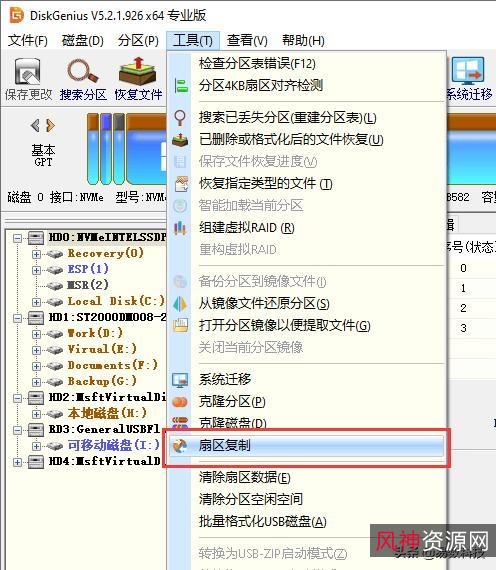
Task: Select 检查分区表错误(F12) menu entry
Action: coord(306,64)
